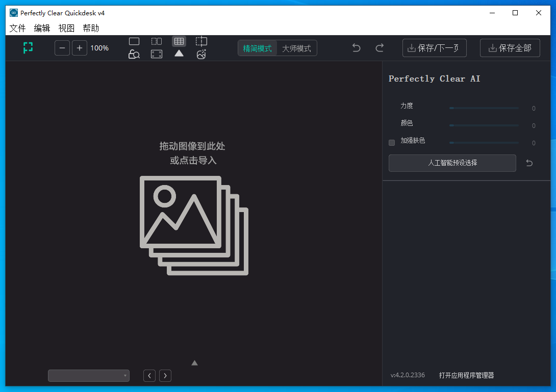Switch to 大师模式 mode

[x=296, y=48]
